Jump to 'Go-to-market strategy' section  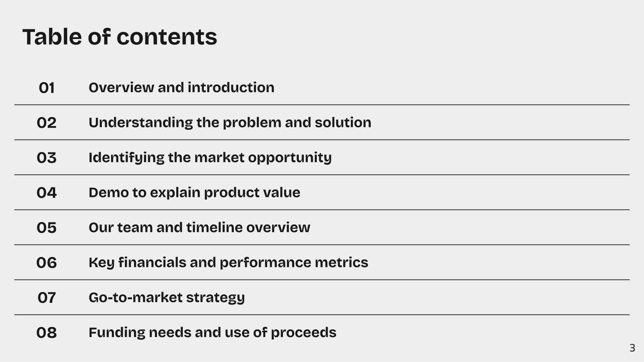click(167, 298)
